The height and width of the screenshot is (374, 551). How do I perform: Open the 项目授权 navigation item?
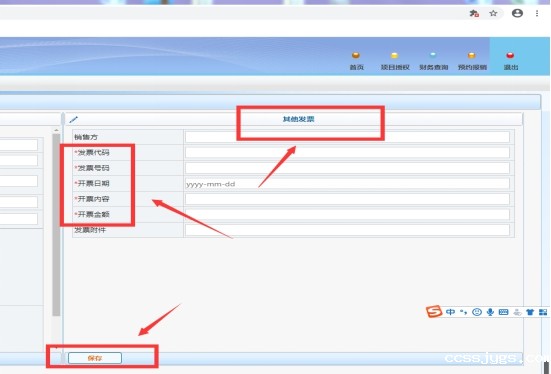395,61
